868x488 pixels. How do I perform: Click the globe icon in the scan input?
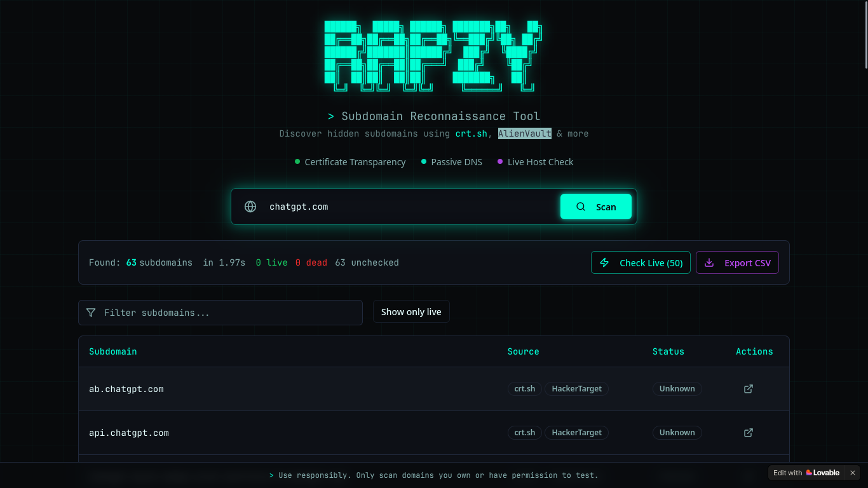pos(250,207)
